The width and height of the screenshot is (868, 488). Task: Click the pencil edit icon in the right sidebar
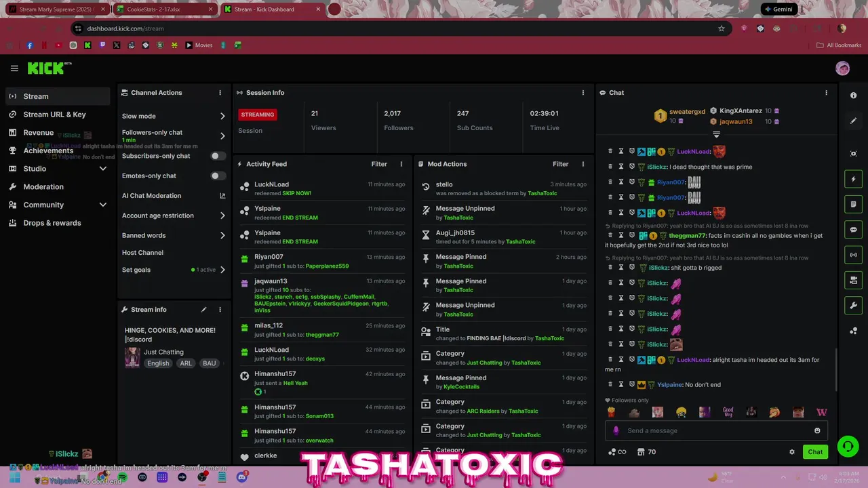pyautogui.click(x=853, y=121)
